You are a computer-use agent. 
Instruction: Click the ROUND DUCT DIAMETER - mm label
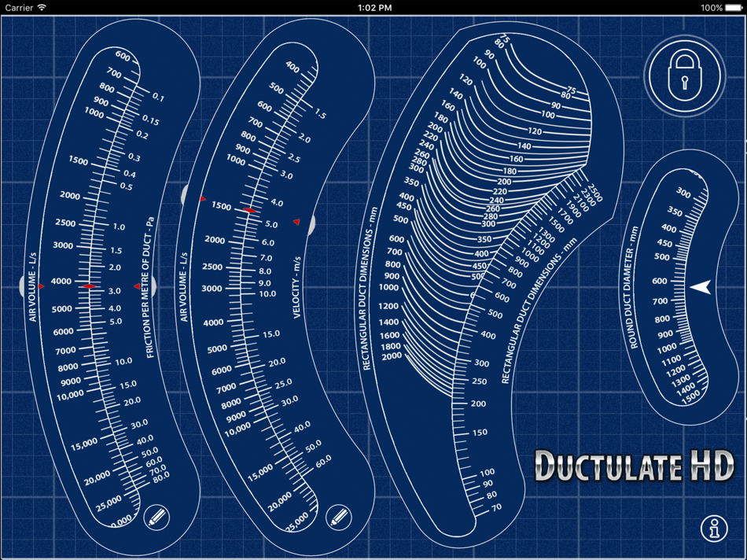pos(633,288)
